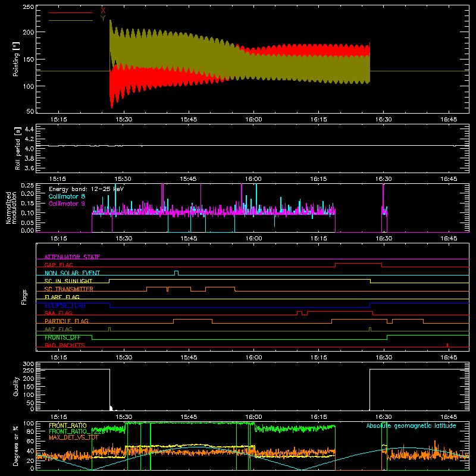
Task: Click the MAX_DET_VS_TOT legend entry
Action: [x=73, y=437]
